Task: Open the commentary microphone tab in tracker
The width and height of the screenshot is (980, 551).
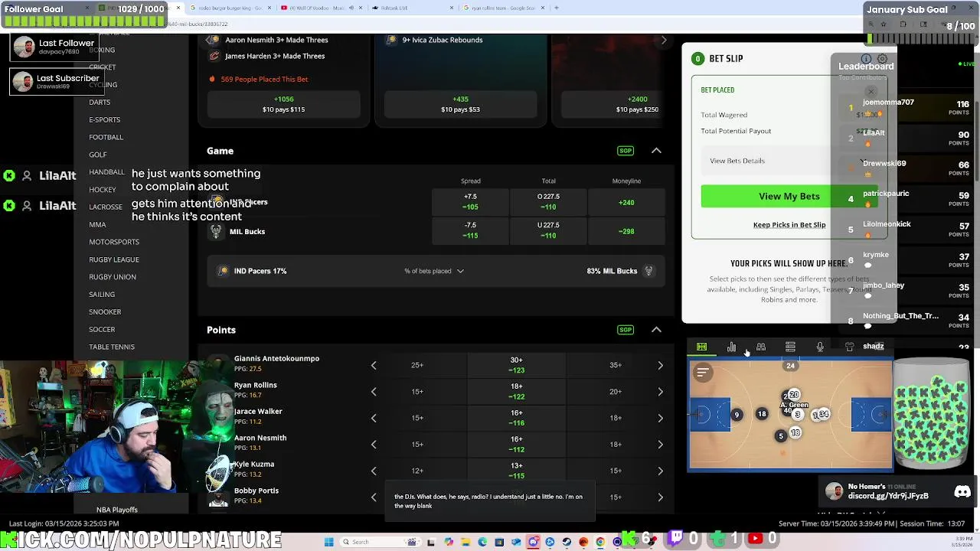Action: click(820, 347)
